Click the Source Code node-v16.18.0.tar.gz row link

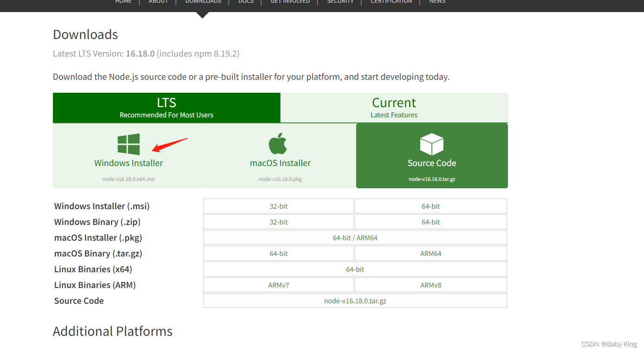pyautogui.click(x=355, y=301)
